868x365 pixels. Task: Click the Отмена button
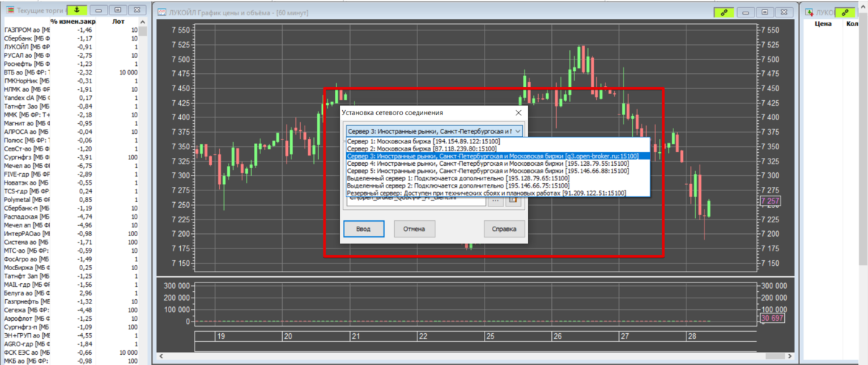point(415,229)
